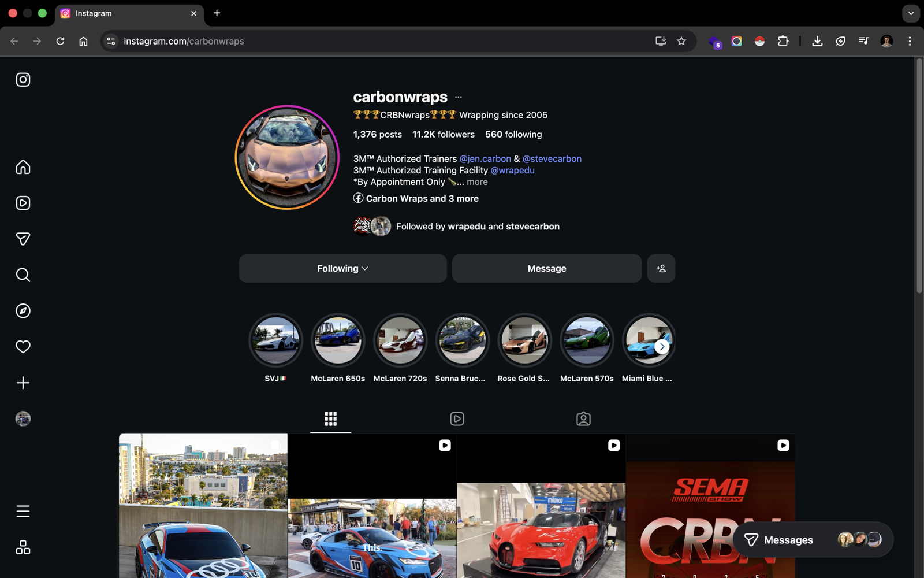The width and height of the screenshot is (924, 578).
Task: Open the Search magnifier in sidebar
Action: tap(23, 275)
